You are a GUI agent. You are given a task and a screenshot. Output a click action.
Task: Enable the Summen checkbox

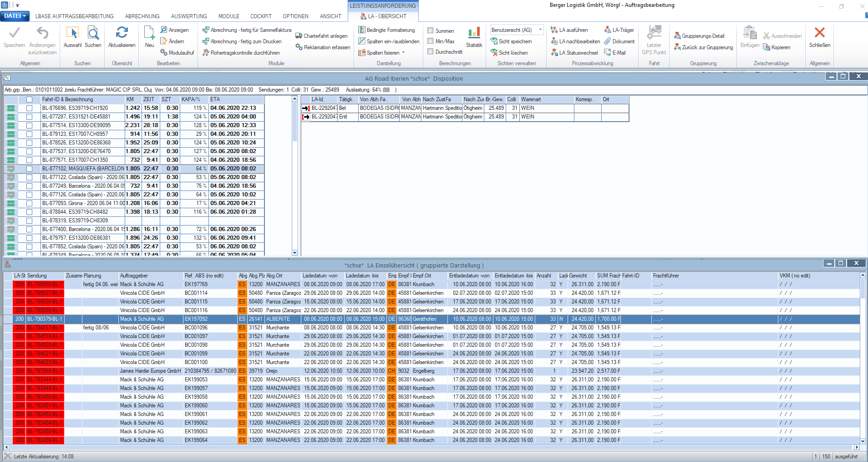[430, 31]
